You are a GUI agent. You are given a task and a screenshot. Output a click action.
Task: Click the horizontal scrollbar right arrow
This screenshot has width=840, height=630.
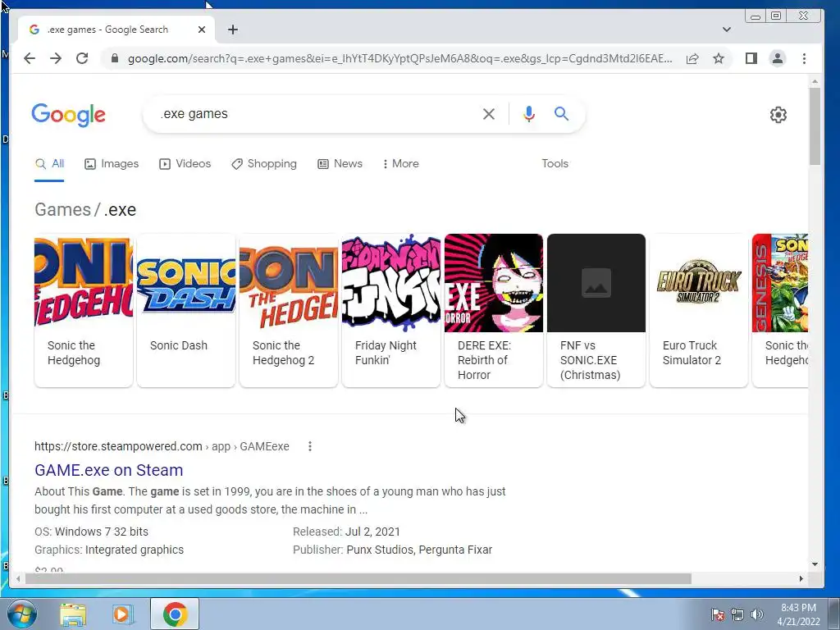801,578
